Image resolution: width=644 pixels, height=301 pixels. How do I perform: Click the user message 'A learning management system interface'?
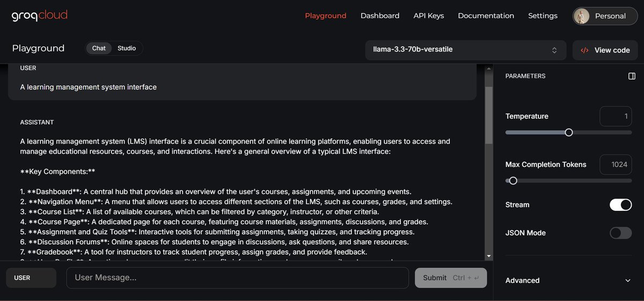click(89, 87)
